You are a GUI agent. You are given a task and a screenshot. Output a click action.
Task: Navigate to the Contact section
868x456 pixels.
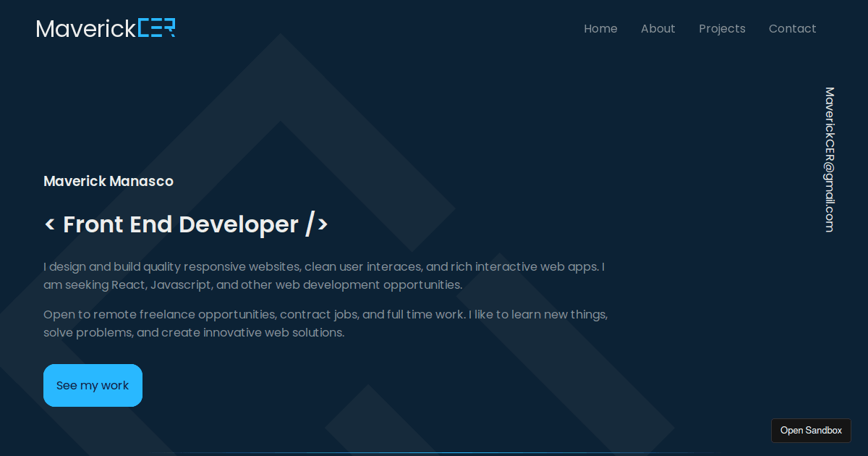point(792,29)
